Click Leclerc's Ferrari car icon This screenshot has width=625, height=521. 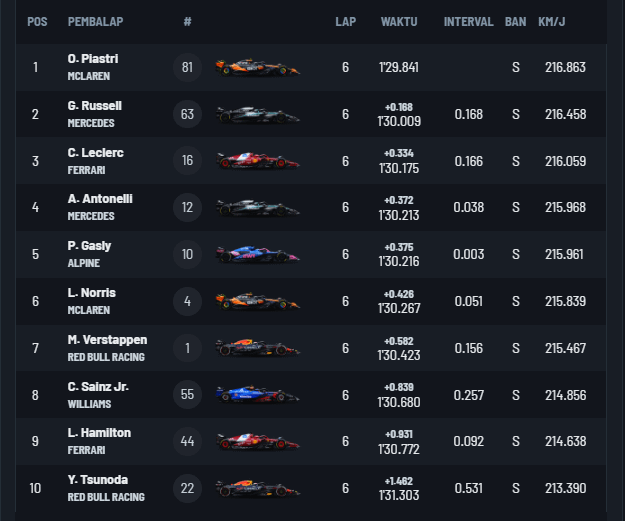pyautogui.click(x=257, y=161)
